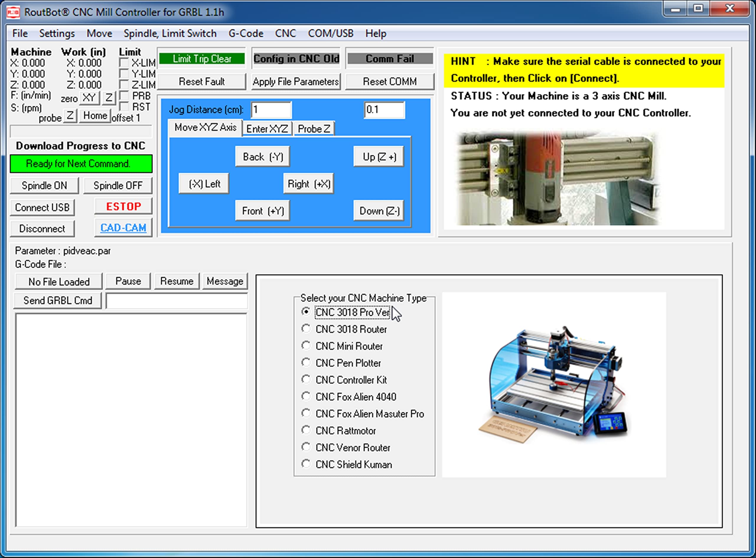
Task: Switch to Probe Z tab
Action: pyautogui.click(x=314, y=129)
